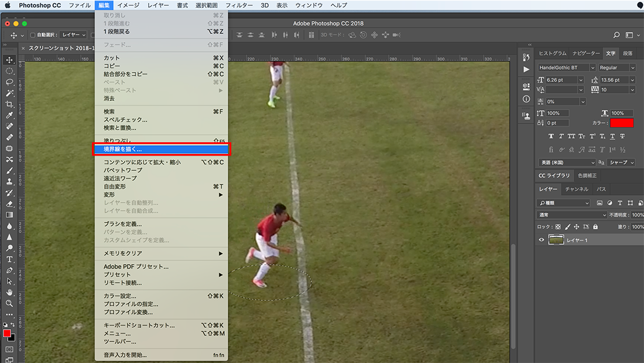This screenshot has height=363, width=644.
Task: Choose 境界線を描く... from the Edit menu
Action: click(x=161, y=149)
